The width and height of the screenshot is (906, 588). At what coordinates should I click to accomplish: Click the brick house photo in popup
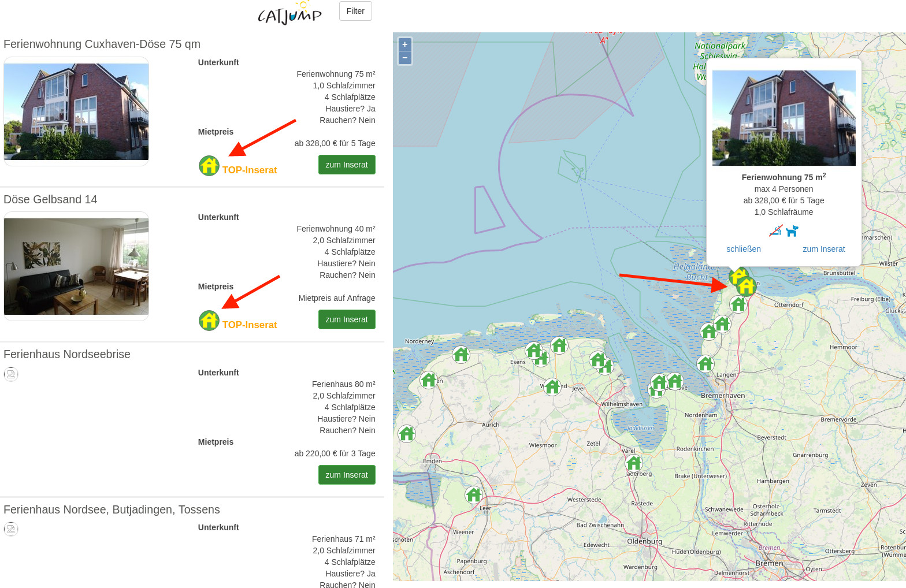click(x=784, y=118)
